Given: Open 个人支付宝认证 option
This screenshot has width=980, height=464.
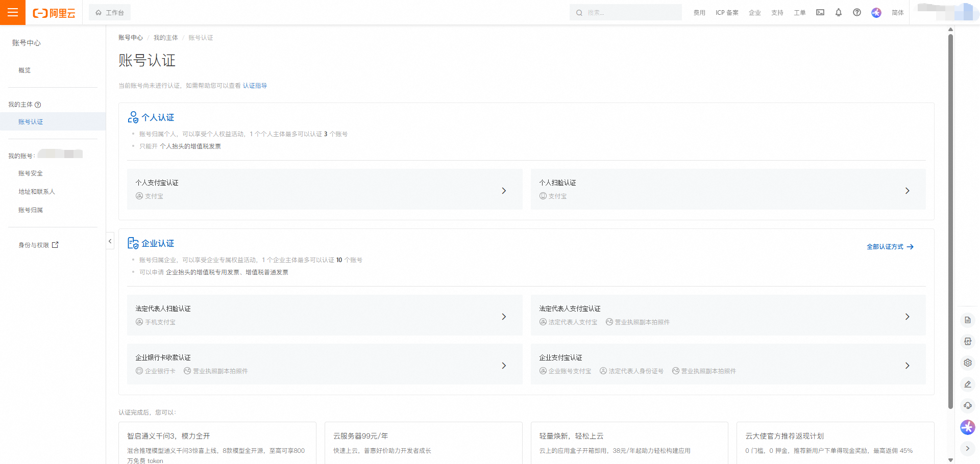Looking at the screenshot, I should [x=325, y=189].
